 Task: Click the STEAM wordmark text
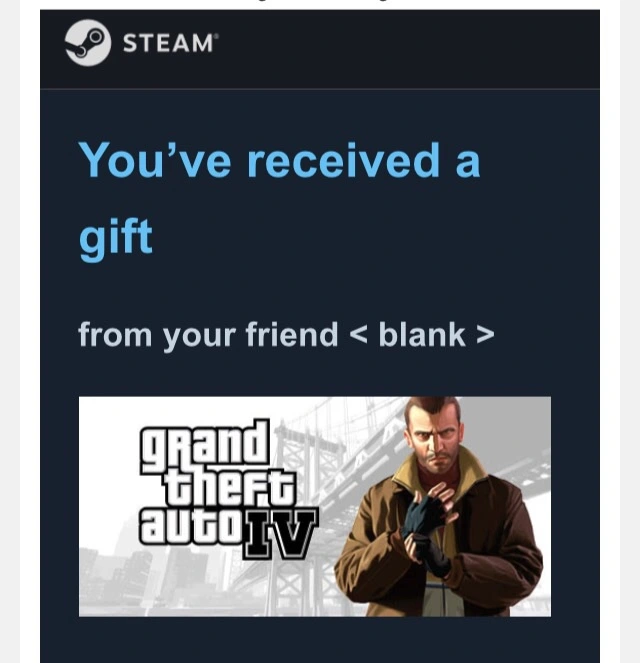coord(168,43)
